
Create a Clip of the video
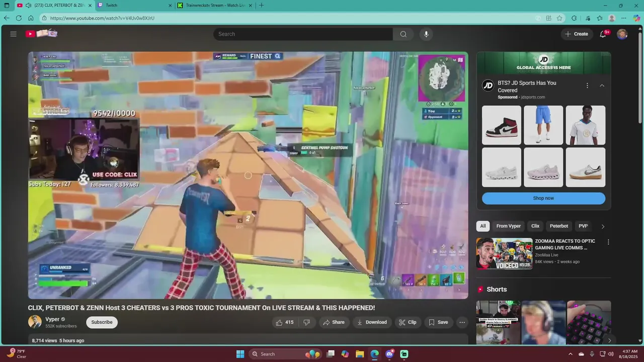pos(408,322)
